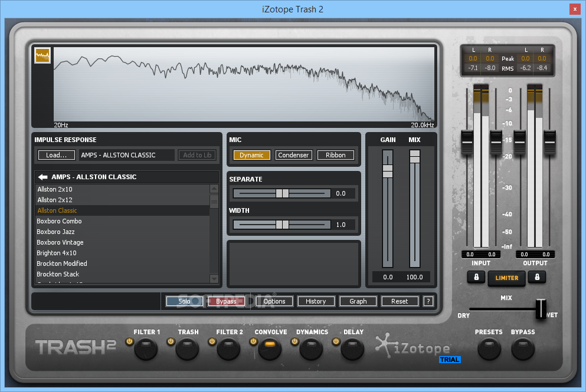Enable the Limiter
Image resolution: width=586 pixels, height=392 pixels.
tap(507, 278)
